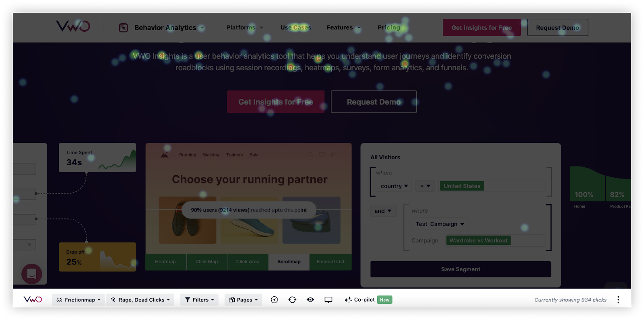
Task: Click the search icon in shoe demo
Action: [x=310, y=154]
